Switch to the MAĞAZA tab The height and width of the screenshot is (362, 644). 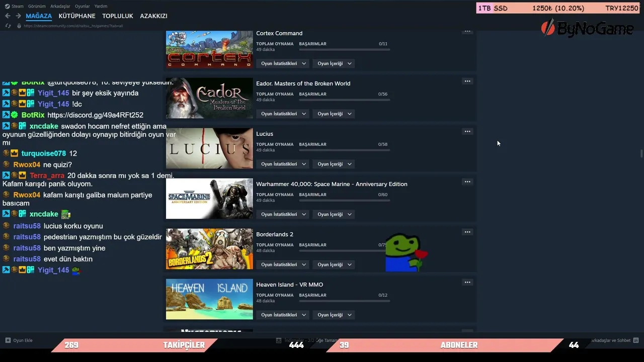coord(39,16)
